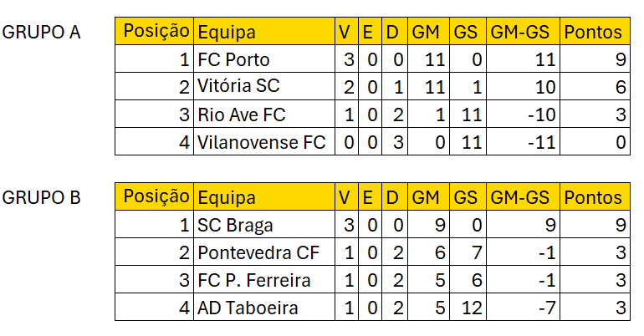Click the Vilanovense FC team cell

point(264,141)
